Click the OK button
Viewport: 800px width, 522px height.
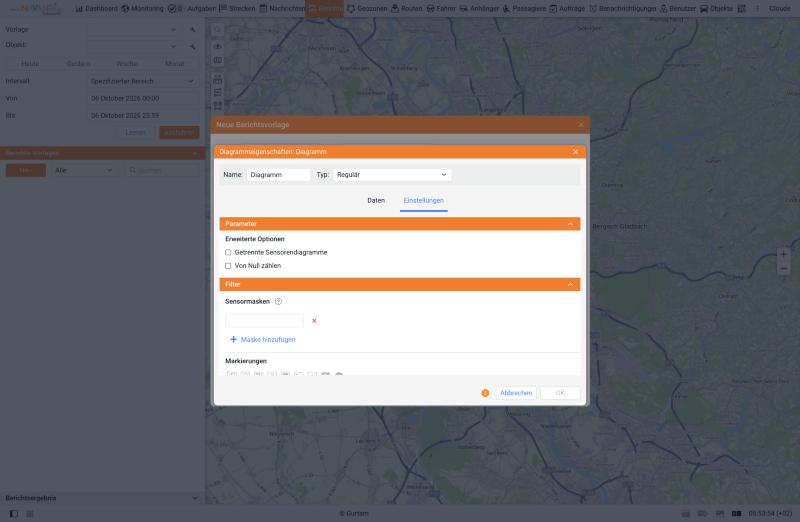pyautogui.click(x=560, y=393)
